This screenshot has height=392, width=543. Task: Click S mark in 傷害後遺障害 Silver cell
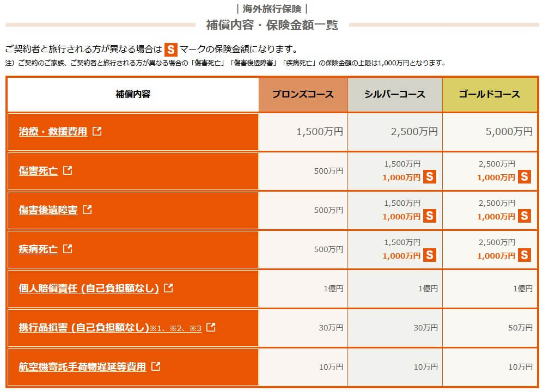click(x=430, y=216)
